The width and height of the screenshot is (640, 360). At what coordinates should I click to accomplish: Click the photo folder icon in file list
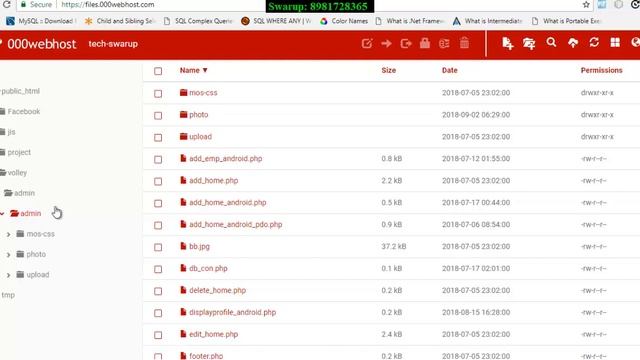tap(184, 115)
